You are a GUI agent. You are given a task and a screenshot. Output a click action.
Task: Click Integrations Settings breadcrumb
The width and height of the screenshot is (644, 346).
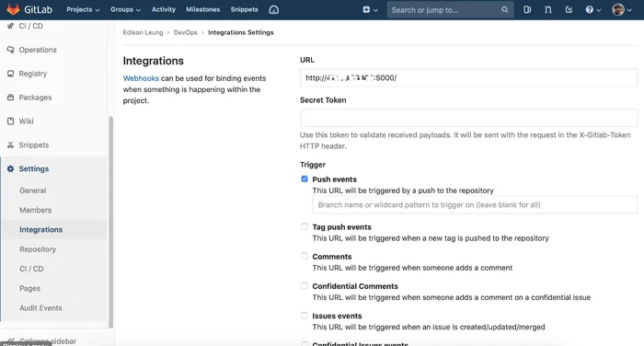coord(241,32)
